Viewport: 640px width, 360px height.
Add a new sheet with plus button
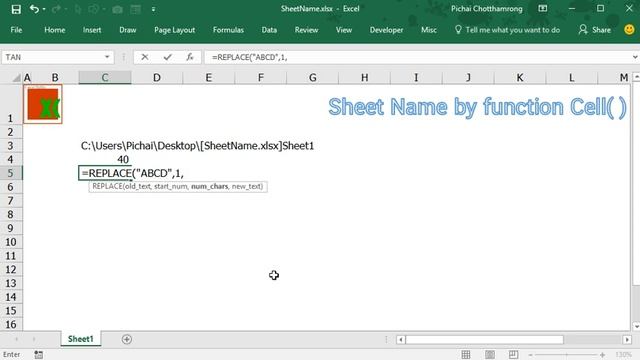[x=127, y=339]
